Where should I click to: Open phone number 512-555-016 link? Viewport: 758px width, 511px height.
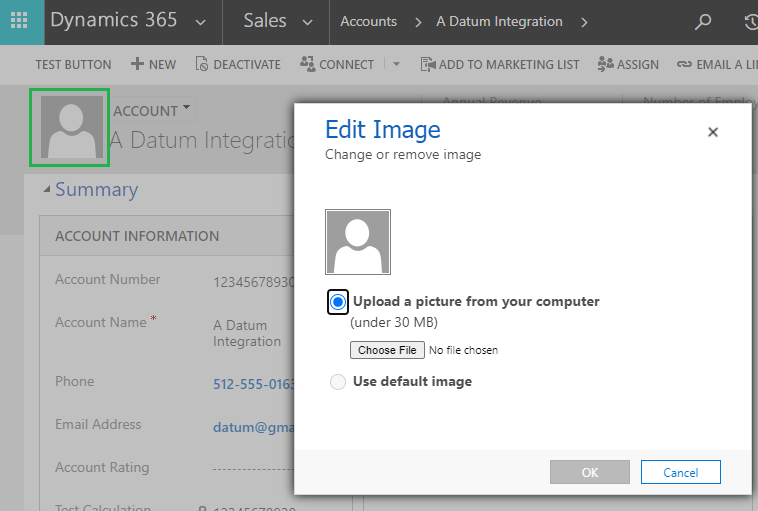click(x=253, y=384)
